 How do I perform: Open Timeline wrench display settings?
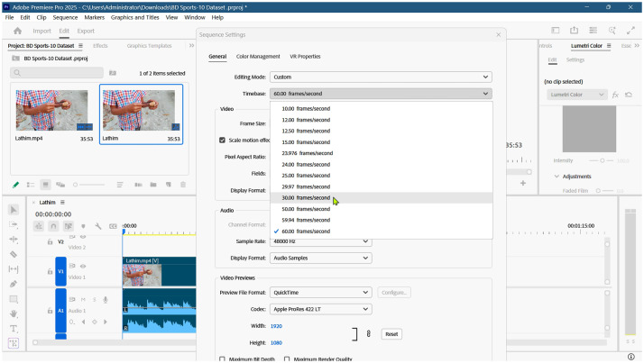[x=97, y=226]
